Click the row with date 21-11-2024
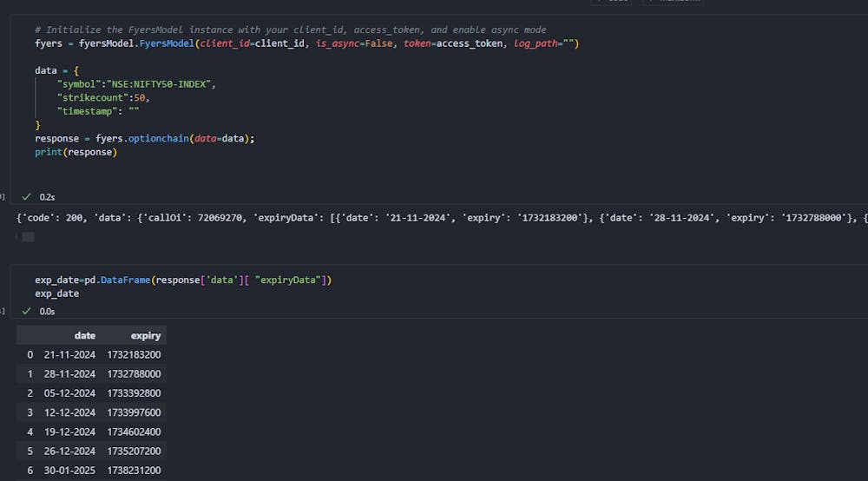868x481 pixels. click(x=91, y=355)
